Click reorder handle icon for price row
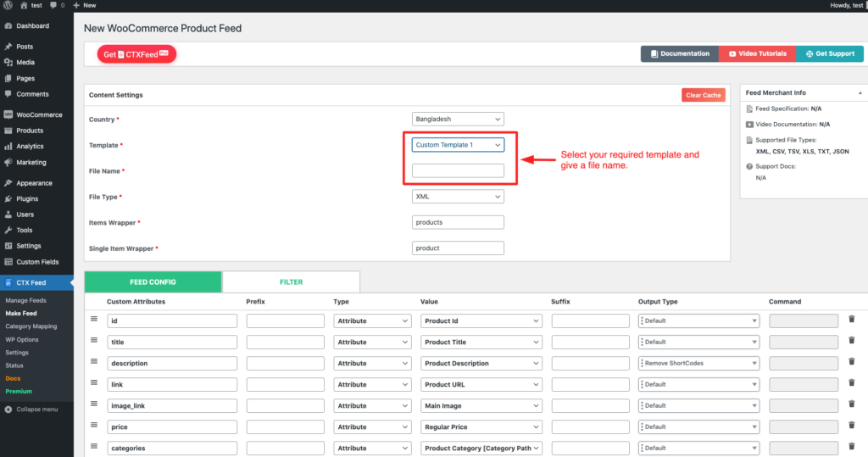This screenshot has height=457, width=868. tap(94, 425)
